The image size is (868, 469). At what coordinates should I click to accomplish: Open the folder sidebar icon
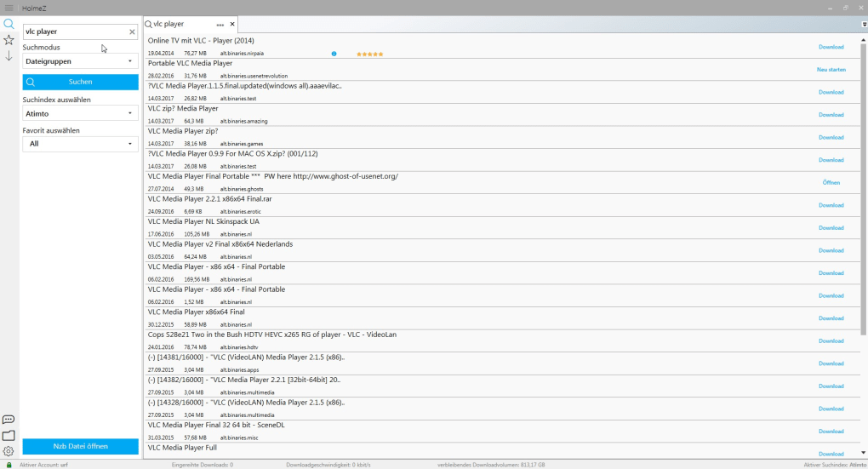[x=9, y=436]
